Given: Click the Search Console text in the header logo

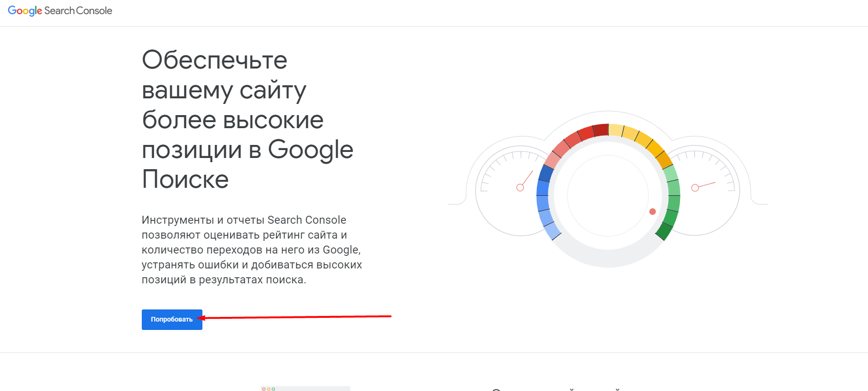Looking at the screenshot, I should click(78, 11).
